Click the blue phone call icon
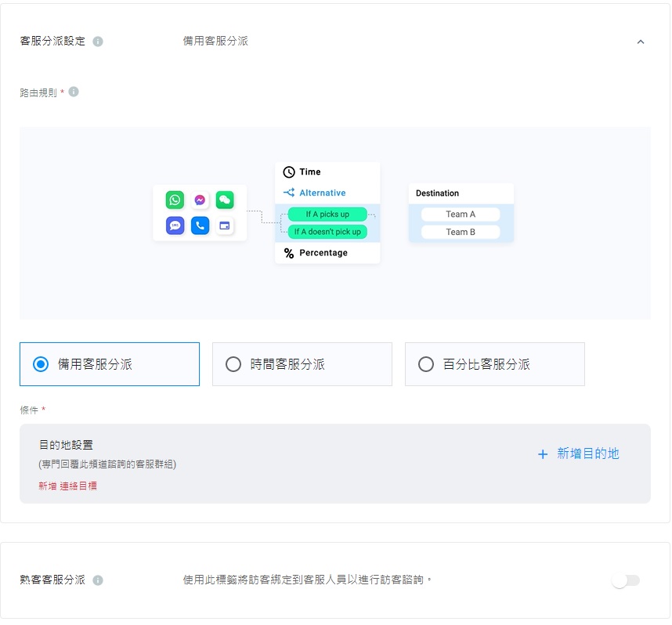This screenshot has width=672, height=625. (200, 226)
